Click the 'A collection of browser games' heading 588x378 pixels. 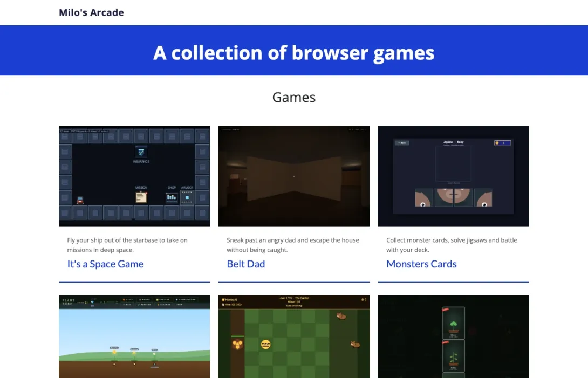pos(294,52)
